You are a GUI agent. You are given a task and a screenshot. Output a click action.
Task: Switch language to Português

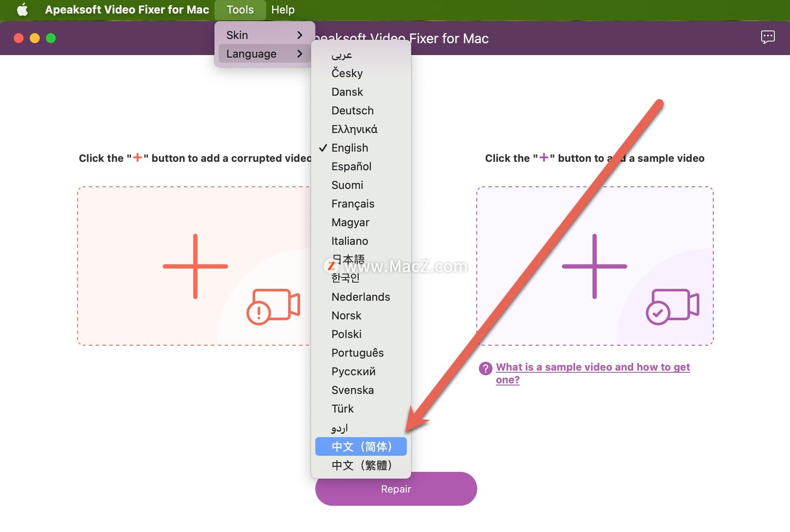pyautogui.click(x=361, y=353)
